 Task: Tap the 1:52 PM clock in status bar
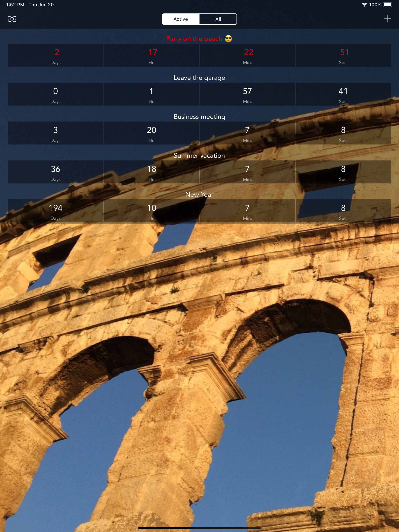pyautogui.click(x=15, y=5)
